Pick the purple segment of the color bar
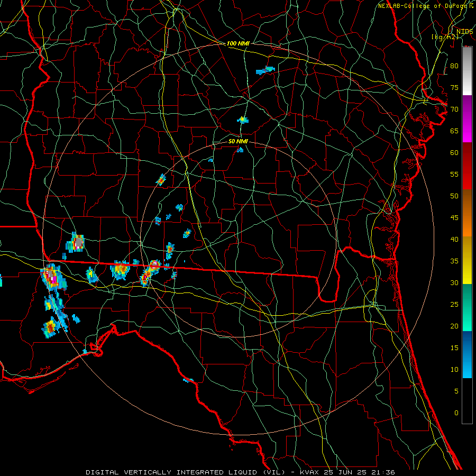 coord(467,118)
